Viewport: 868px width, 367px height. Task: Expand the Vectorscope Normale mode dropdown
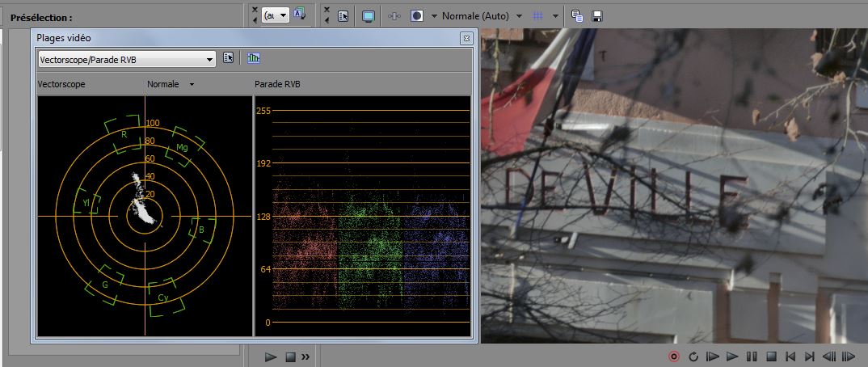click(192, 85)
